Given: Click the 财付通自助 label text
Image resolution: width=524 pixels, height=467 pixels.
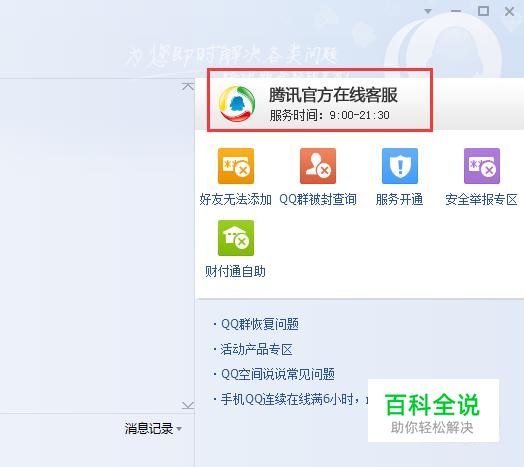Looking at the screenshot, I should tap(235, 271).
